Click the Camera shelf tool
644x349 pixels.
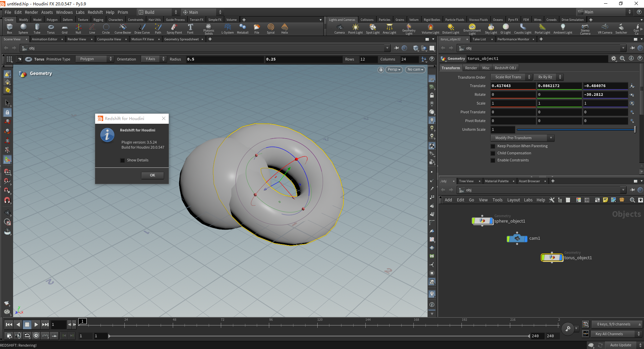click(339, 29)
